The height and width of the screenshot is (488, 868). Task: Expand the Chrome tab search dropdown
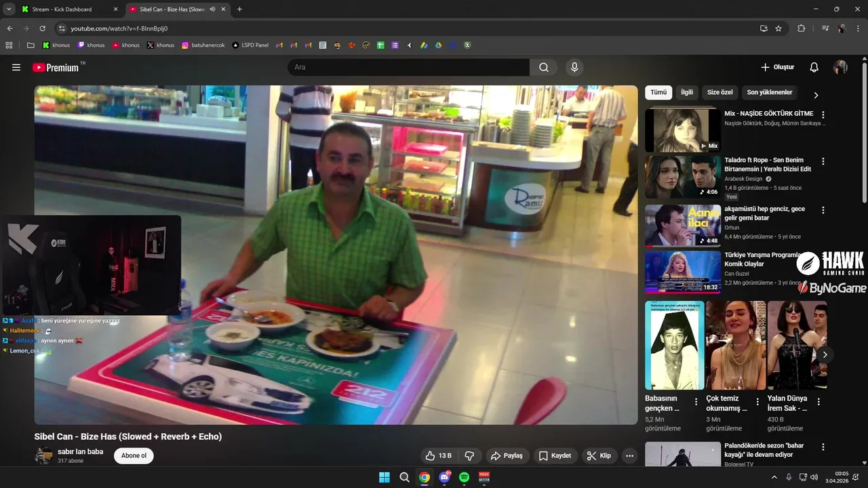point(9,9)
